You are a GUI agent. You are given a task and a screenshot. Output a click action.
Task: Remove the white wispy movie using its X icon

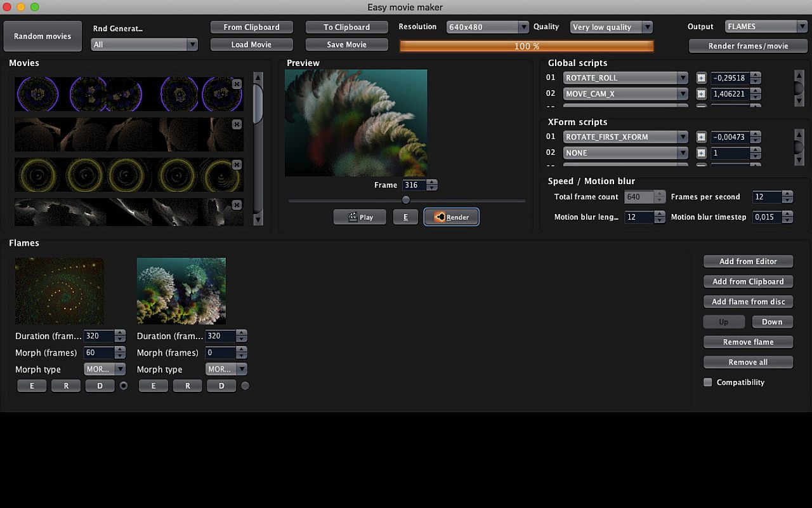coord(237,204)
